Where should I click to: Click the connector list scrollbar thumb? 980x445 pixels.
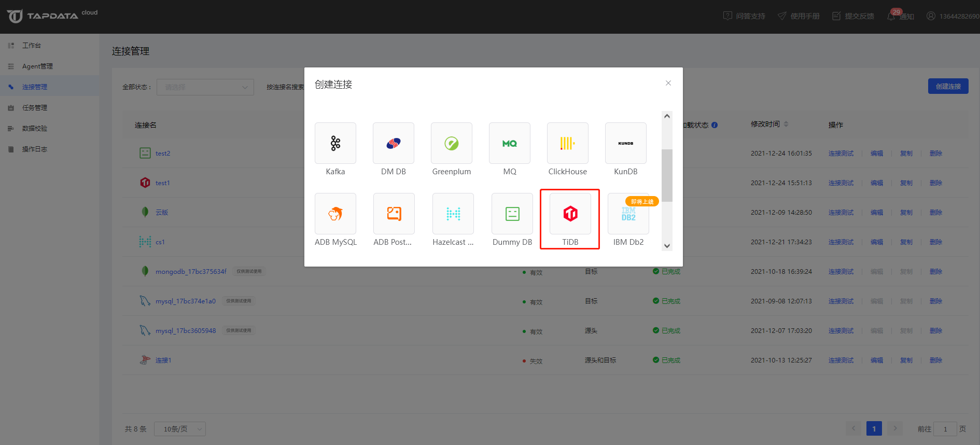pos(667,175)
